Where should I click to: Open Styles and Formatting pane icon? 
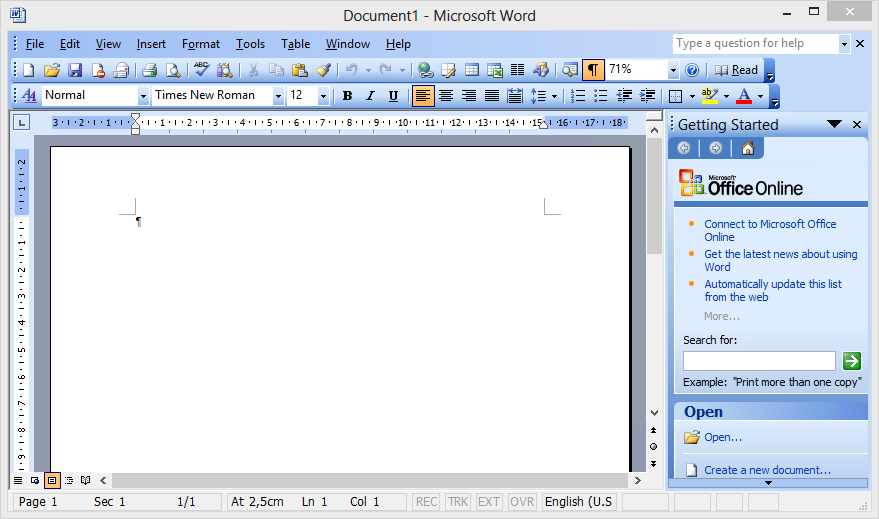click(29, 96)
